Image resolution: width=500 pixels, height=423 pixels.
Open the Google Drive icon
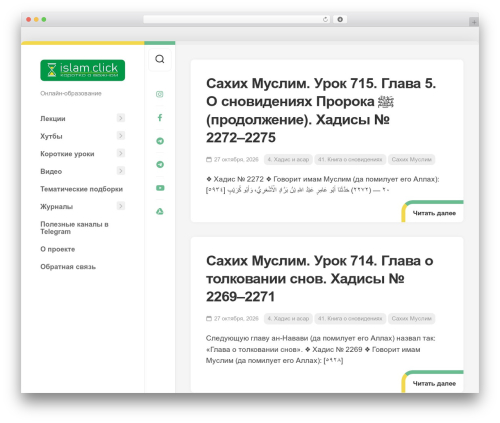pos(160,211)
